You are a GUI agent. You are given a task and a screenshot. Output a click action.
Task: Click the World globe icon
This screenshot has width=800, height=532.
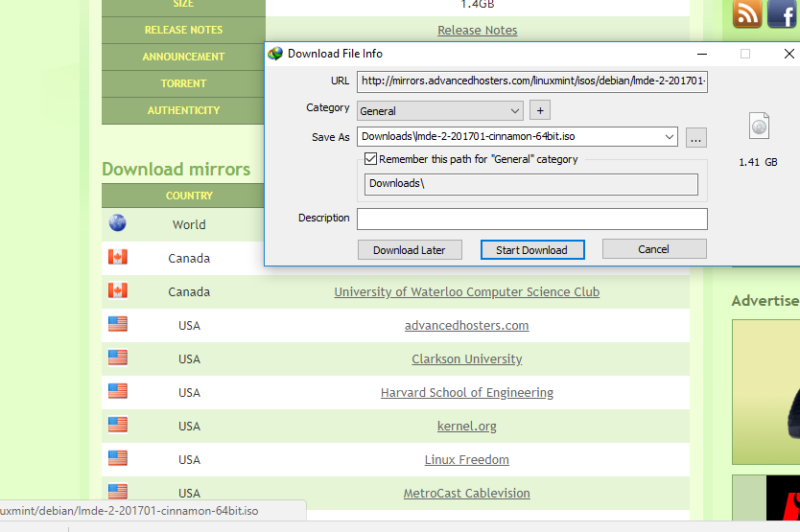117,223
